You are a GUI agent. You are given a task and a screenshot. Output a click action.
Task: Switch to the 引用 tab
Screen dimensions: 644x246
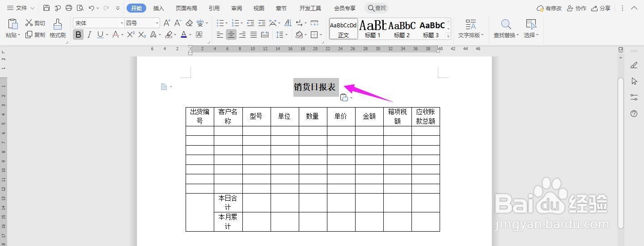click(x=214, y=8)
